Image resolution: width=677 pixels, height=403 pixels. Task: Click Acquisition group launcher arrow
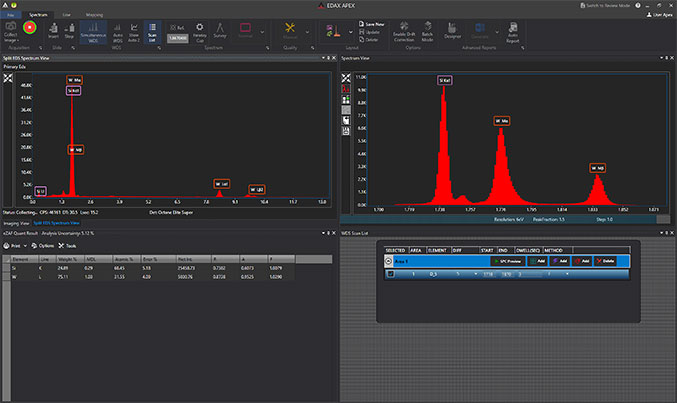click(x=41, y=48)
